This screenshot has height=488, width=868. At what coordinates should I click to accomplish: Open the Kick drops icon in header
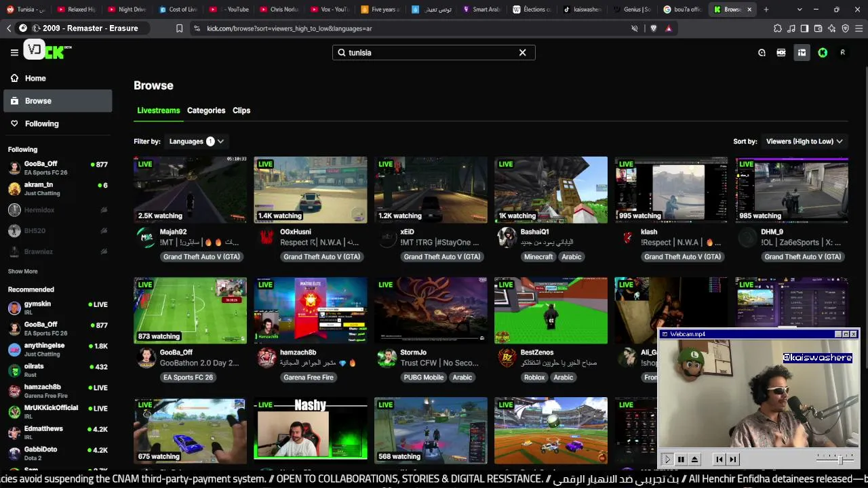point(762,52)
